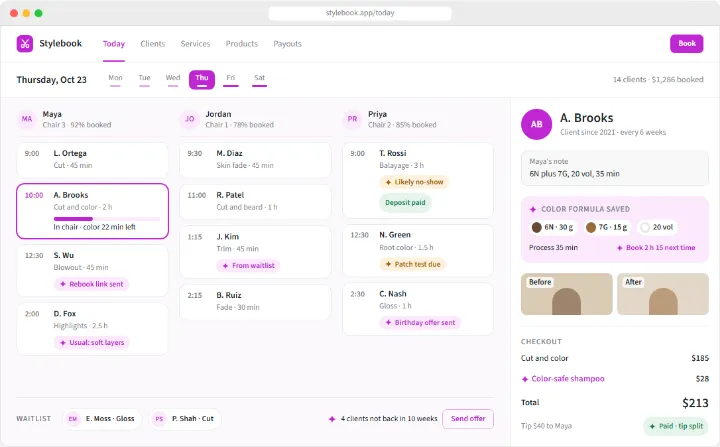The image size is (720, 447).
Task: Click the Patch test due tag
Action: point(412,264)
